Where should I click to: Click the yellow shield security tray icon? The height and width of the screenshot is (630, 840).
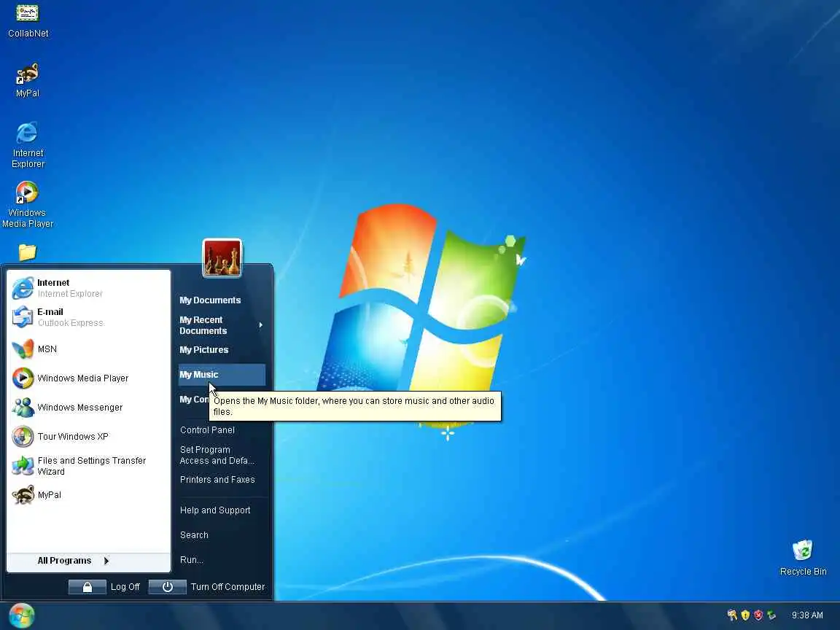(745, 615)
